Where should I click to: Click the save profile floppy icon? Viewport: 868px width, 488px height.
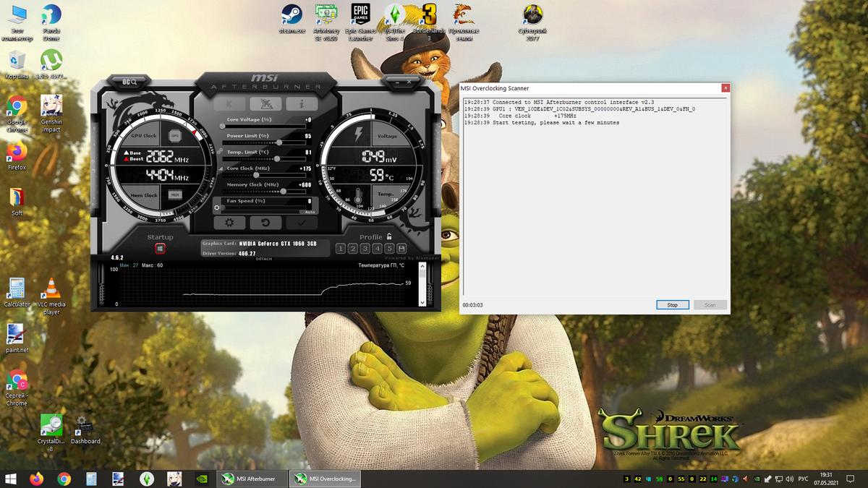tap(402, 249)
